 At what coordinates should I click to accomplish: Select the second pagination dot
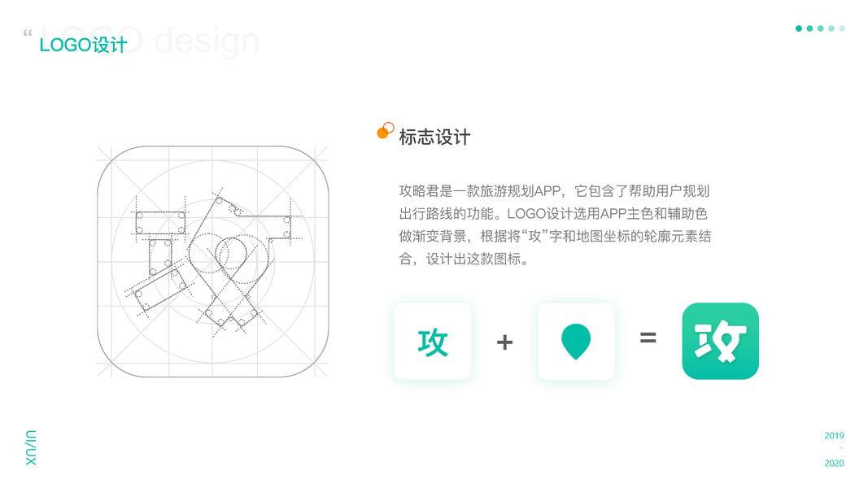click(x=810, y=28)
